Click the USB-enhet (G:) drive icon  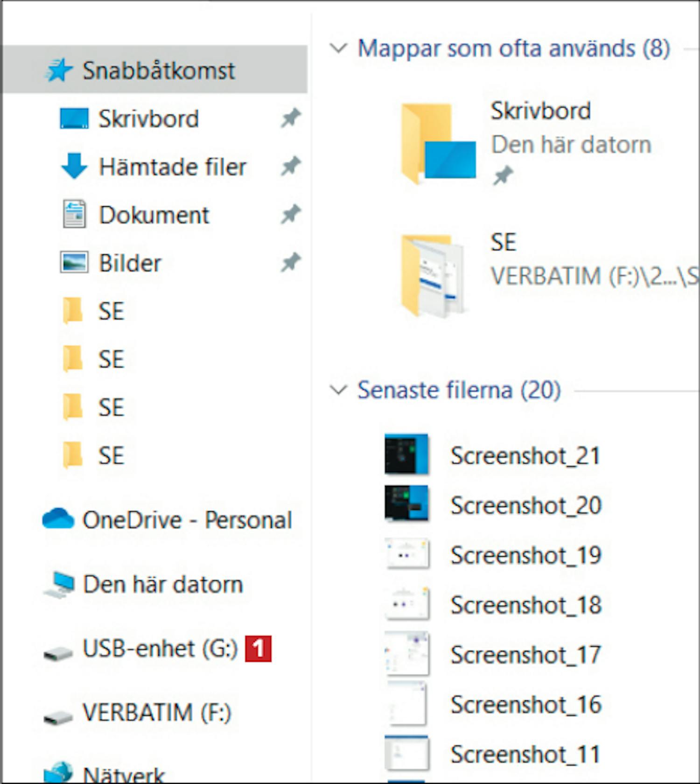coord(58,652)
